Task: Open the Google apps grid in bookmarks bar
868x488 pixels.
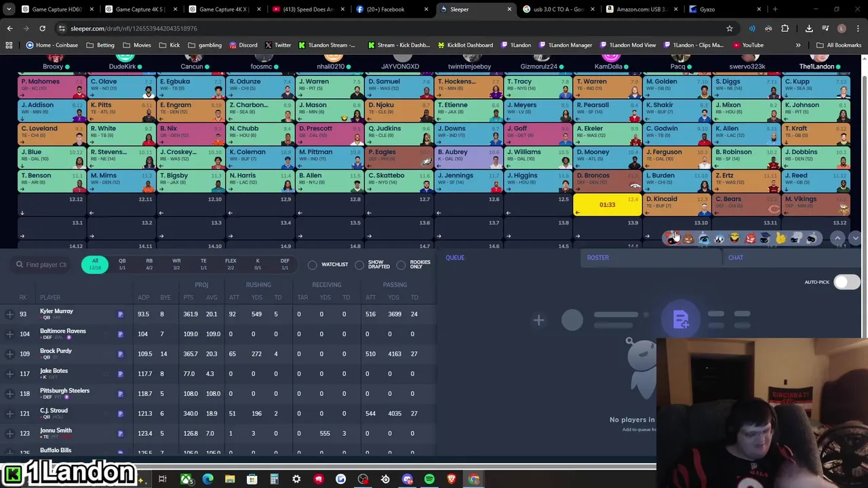Action: point(9,45)
